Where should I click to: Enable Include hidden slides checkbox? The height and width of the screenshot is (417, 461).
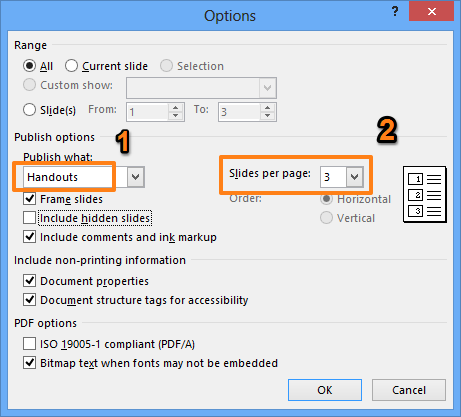coord(30,218)
